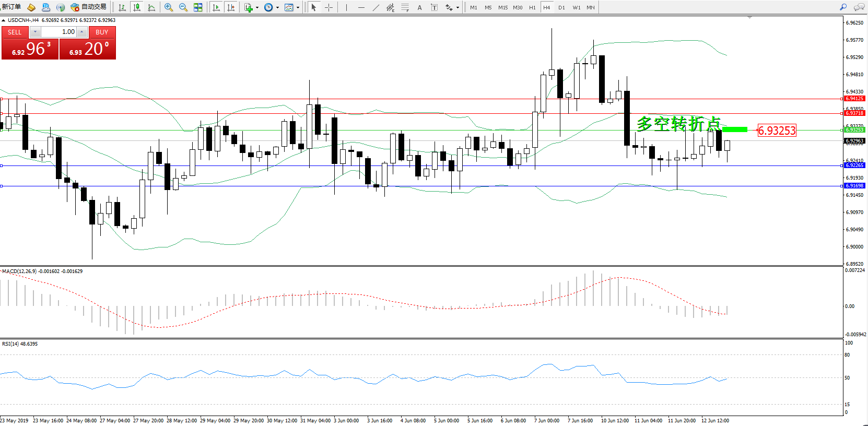Screen dimensions: 868x426
Task: Open the periodicity clock dropdown arrow
Action: pyautogui.click(x=277, y=7)
